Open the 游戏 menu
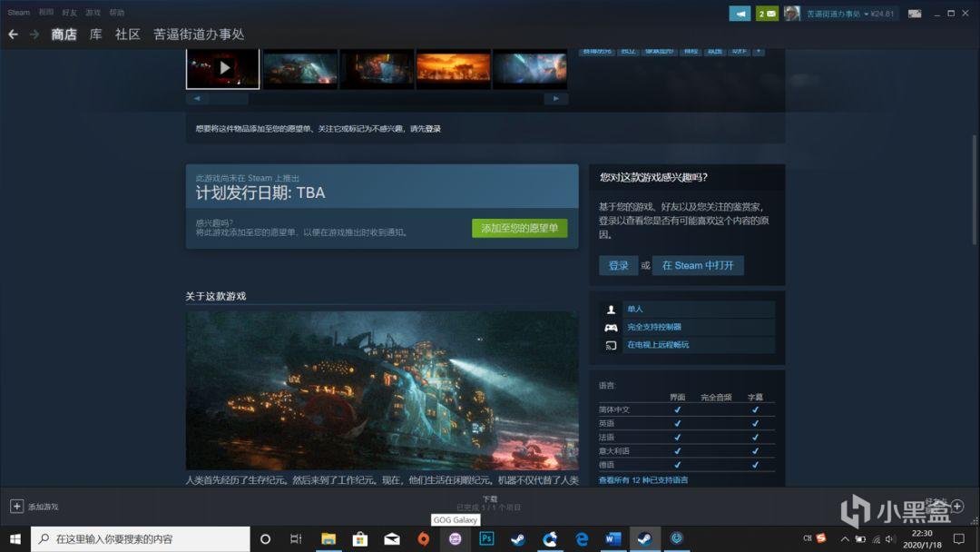The image size is (980, 552). pyautogui.click(x=93, y=13)
